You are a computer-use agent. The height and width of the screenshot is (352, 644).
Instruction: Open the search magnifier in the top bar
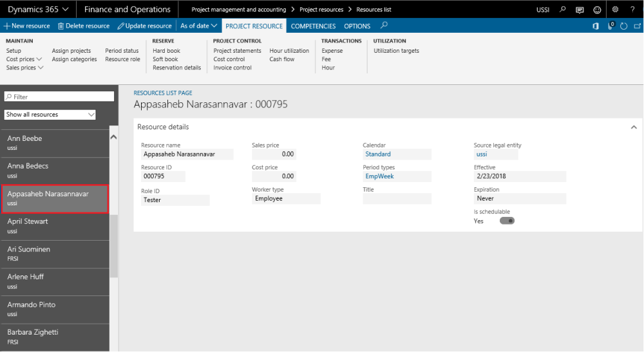[x=563, y=10]
